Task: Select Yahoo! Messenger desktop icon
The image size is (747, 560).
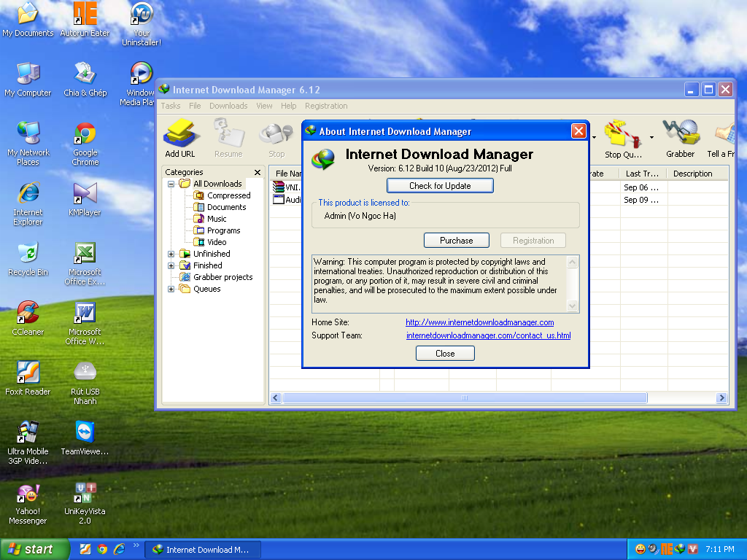Action: 28,505
